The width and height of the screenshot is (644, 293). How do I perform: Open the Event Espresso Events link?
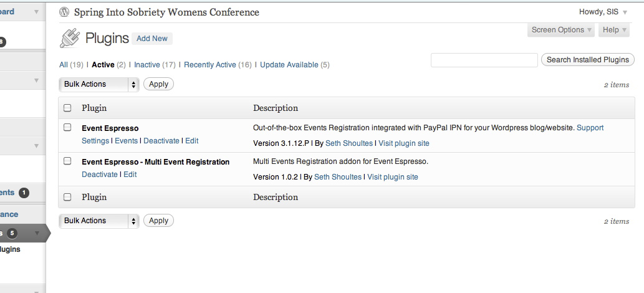[126, 140]
